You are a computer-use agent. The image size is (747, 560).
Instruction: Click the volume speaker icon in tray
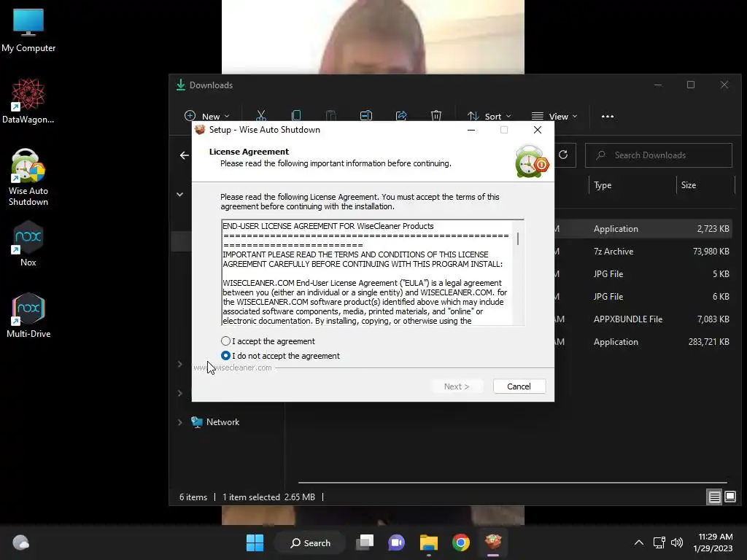click(676, 542)
